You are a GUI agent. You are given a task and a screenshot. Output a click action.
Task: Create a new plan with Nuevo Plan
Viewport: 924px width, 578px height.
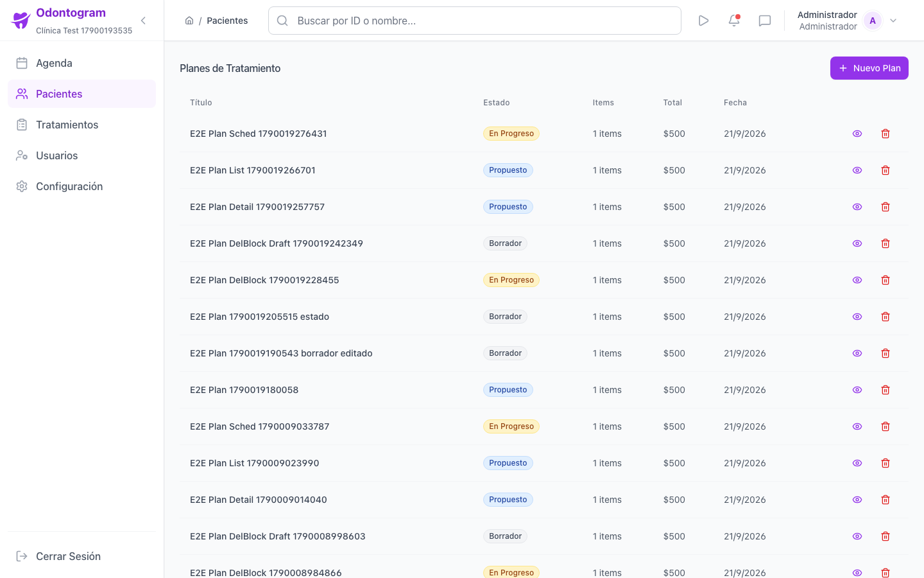tap(869, 68)
